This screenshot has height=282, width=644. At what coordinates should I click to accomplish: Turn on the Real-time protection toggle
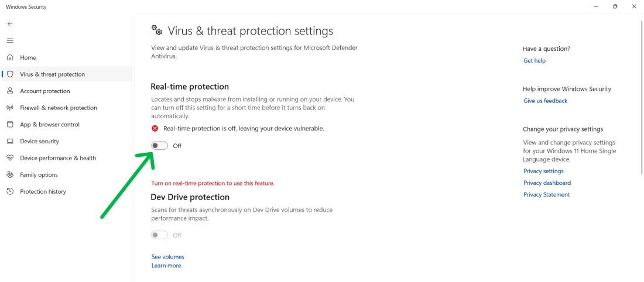point(159,146)
